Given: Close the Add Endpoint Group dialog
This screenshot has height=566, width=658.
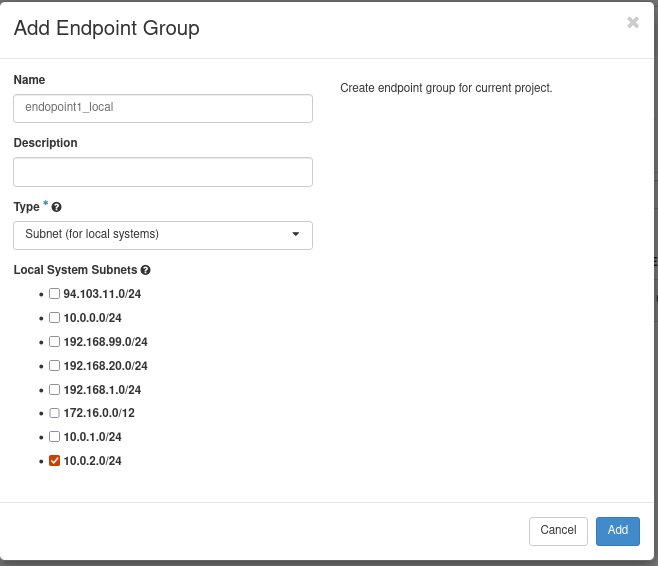Looking at the screenshot, I should (x=632, y=23).
